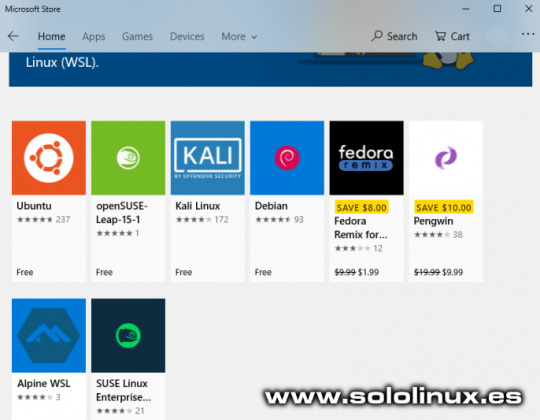
Task: Open the Kali Linux tile icon
Action: point(208,158)
